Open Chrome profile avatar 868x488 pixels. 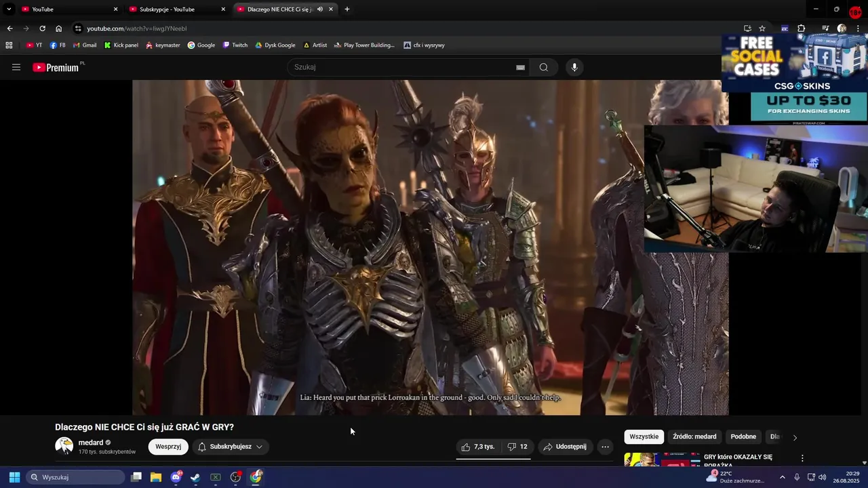point(842,28)
